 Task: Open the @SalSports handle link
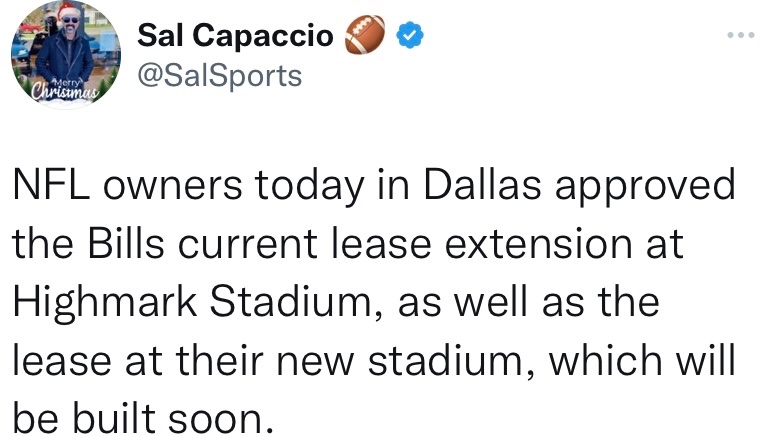[x=219, y=76]
